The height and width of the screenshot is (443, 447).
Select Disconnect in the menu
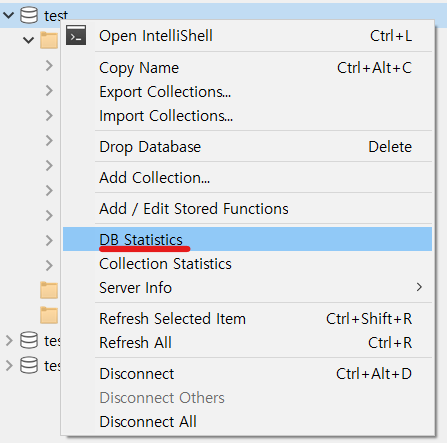coord(247,374)
